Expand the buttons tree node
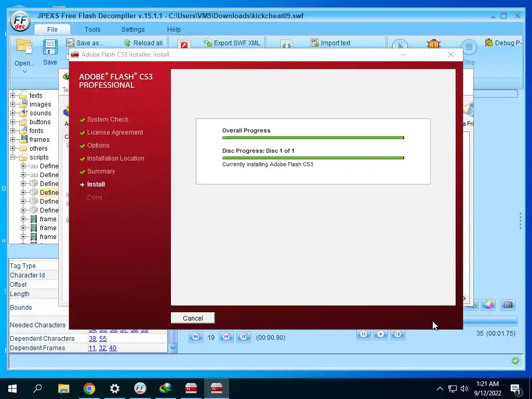532x399 pixels. (x=13, y=122)
